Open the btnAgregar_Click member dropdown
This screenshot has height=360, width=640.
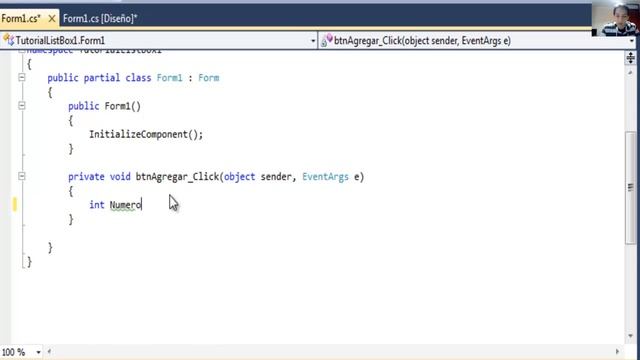(x=632, y=41)
